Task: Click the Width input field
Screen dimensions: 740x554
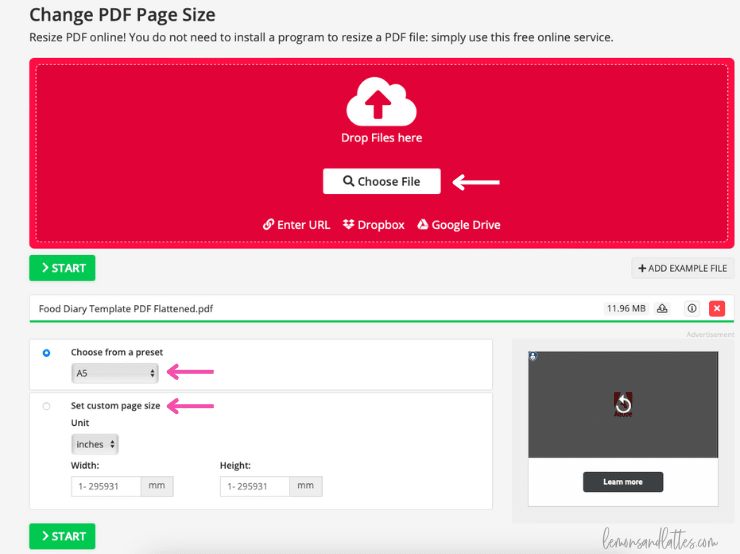Action: [106, 486]
